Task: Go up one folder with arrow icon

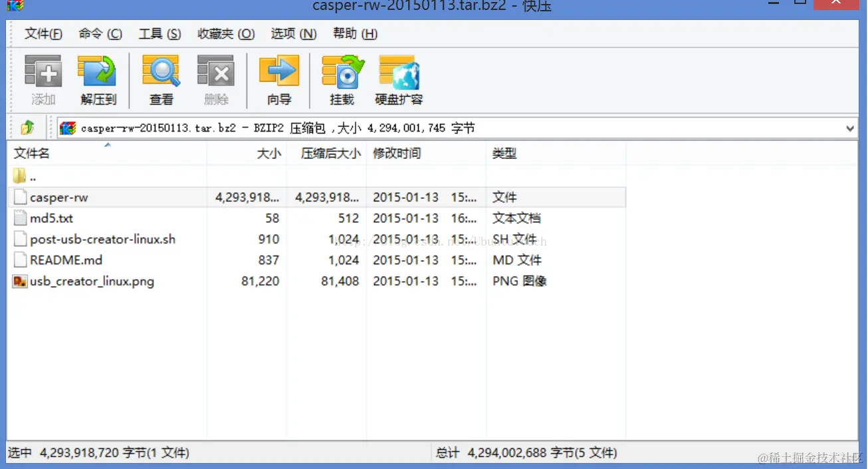Action: click(x=27, y=128)
